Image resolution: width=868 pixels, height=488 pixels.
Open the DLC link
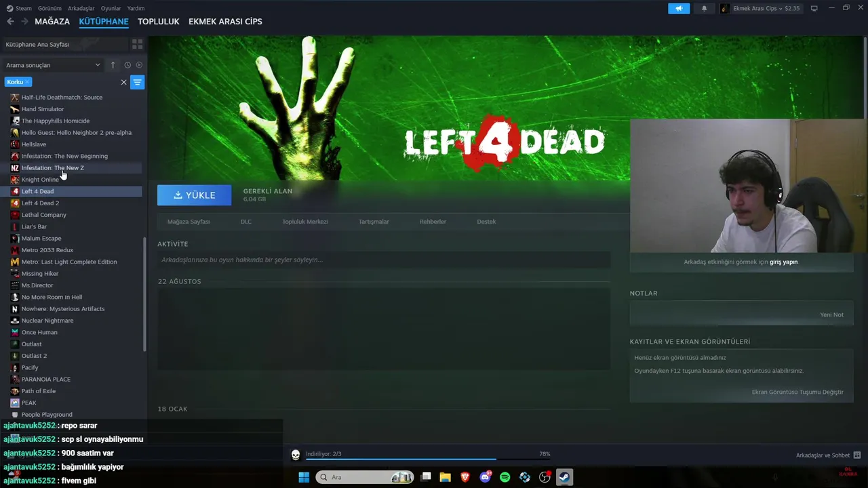pos(246,222)
